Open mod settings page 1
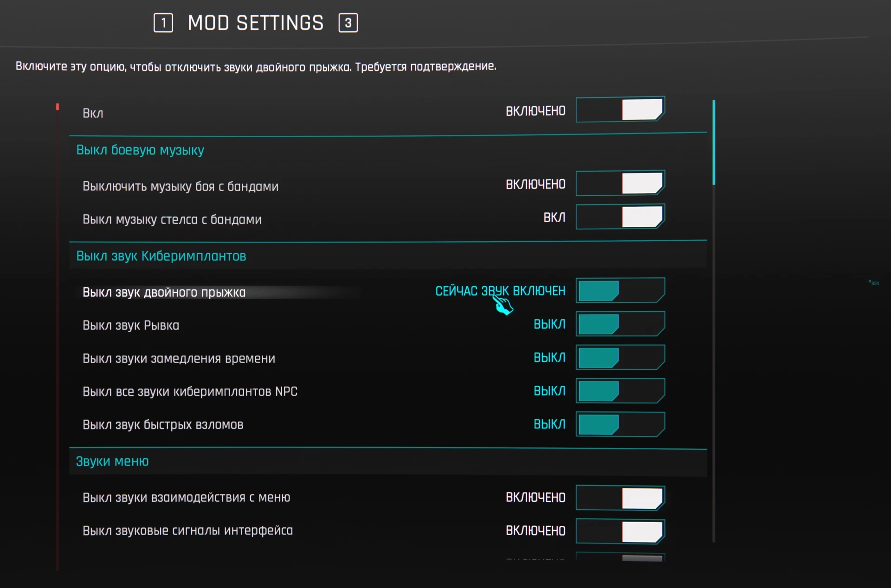This screenshot has width=891, height=588. (163, 22)
